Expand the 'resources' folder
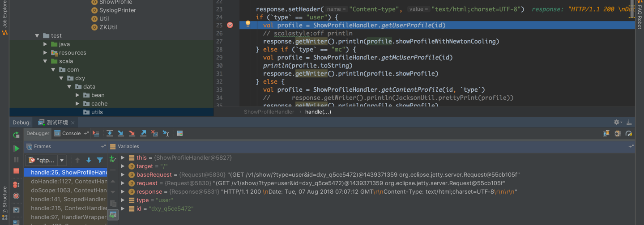This screenshot has height=225, width=644. click(x=45, y=53)
